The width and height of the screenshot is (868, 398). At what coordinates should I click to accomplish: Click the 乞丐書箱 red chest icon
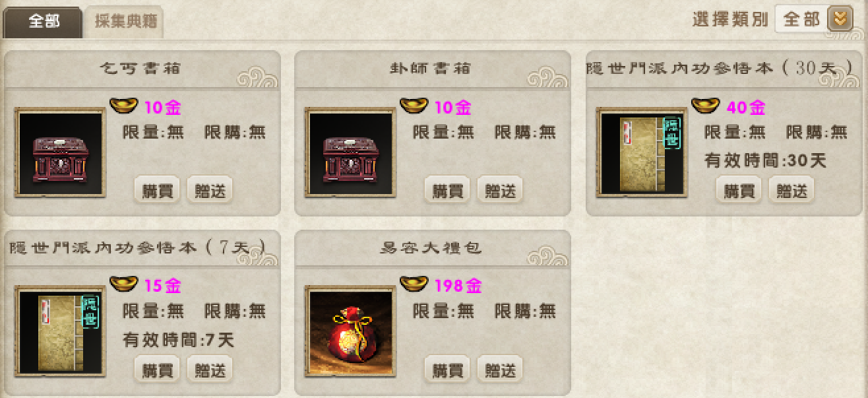[61, 154]
